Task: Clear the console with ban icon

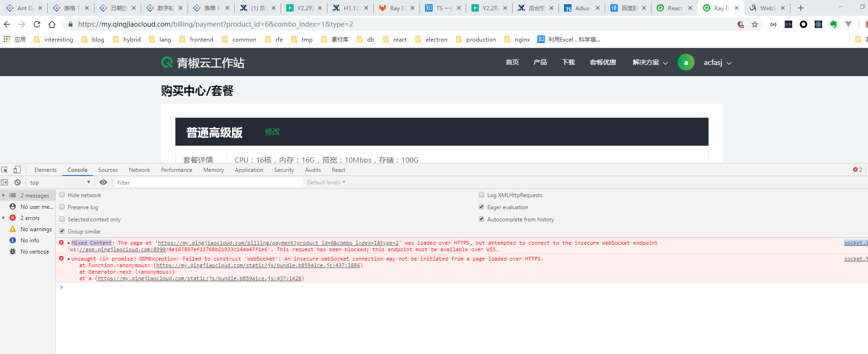Action: click(x=17, y=182)
